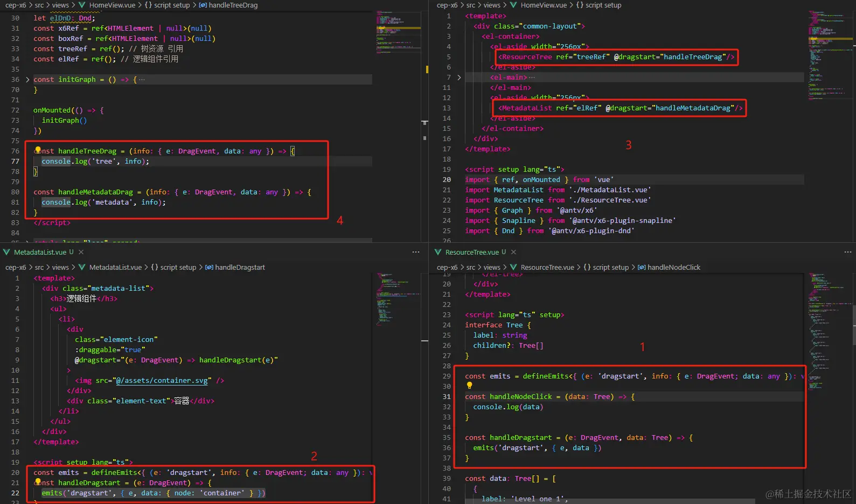
Task: Open HomeView.vue breadcrumb in top-right editor
Action: click(x=544, y=5)
